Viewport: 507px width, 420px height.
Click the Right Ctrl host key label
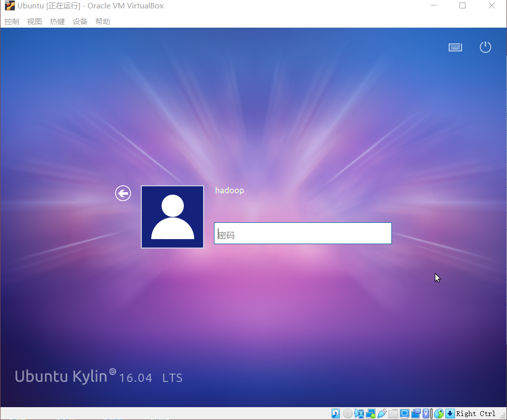(x=476, y=414)
